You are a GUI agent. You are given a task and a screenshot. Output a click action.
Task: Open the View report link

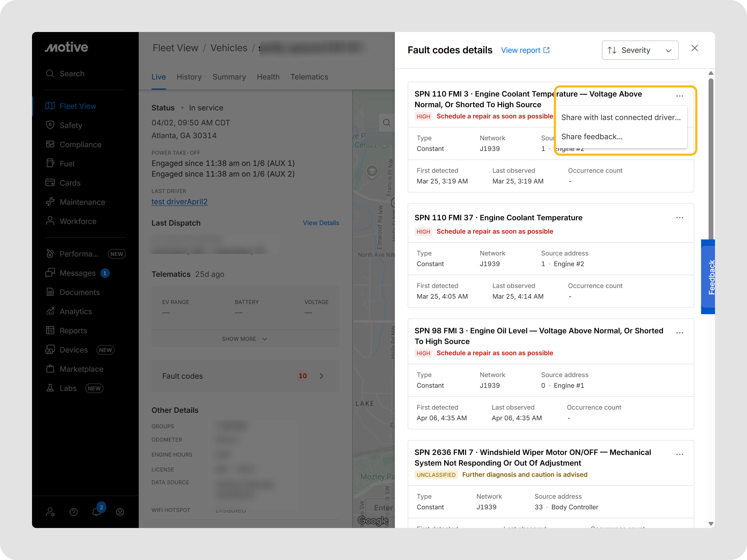[525, 50]
